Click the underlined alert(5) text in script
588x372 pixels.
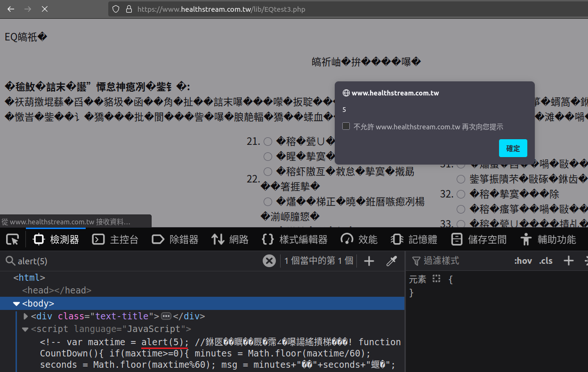click(165, 342)
